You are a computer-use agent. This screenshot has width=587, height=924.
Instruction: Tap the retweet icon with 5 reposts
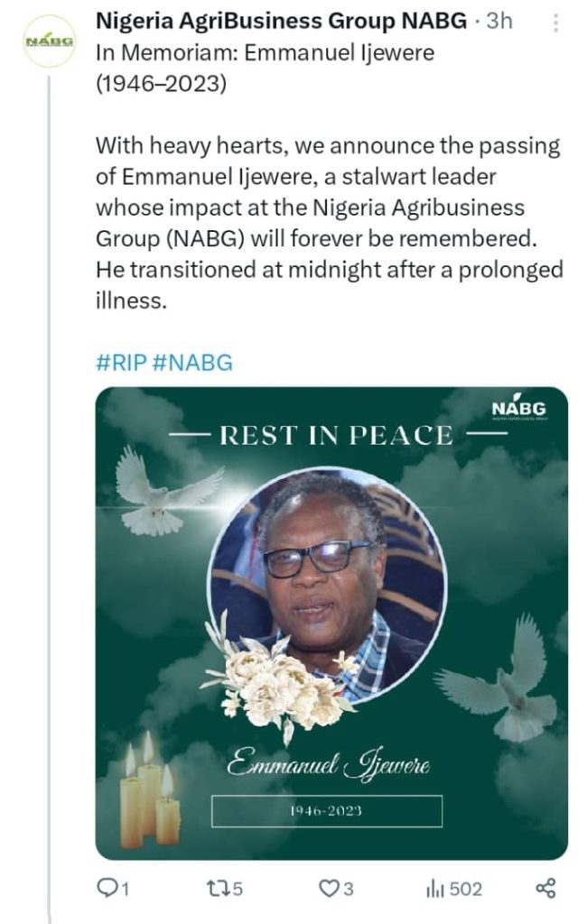pyautogui.click(x=217, y=888)
